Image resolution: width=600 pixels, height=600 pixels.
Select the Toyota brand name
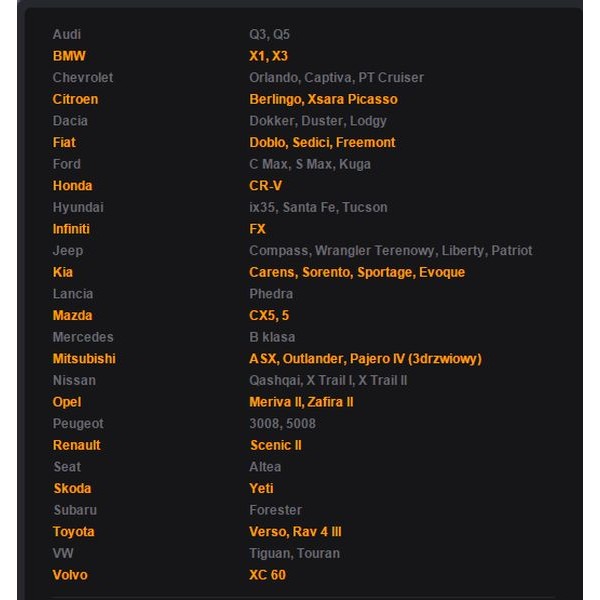point(73,532)
